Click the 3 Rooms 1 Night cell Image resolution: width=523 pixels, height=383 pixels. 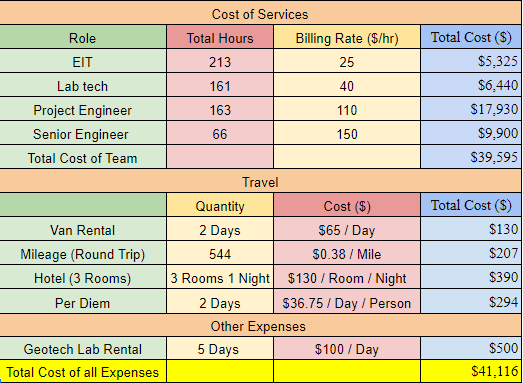tap(220, 277)
